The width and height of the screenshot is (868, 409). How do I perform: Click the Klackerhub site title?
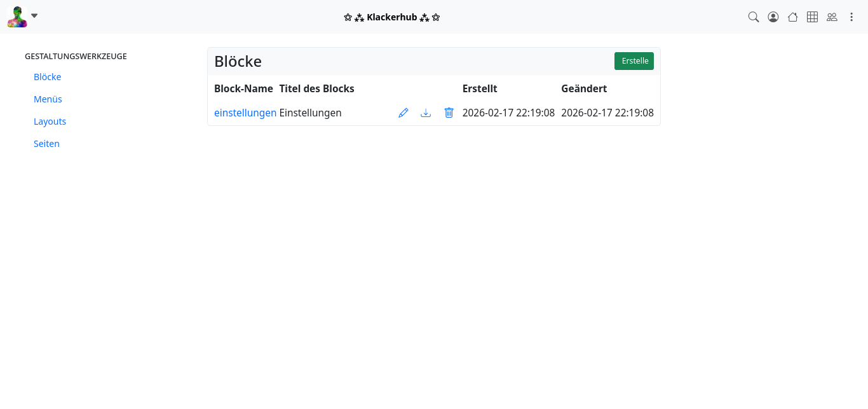(x=391, y=17)
